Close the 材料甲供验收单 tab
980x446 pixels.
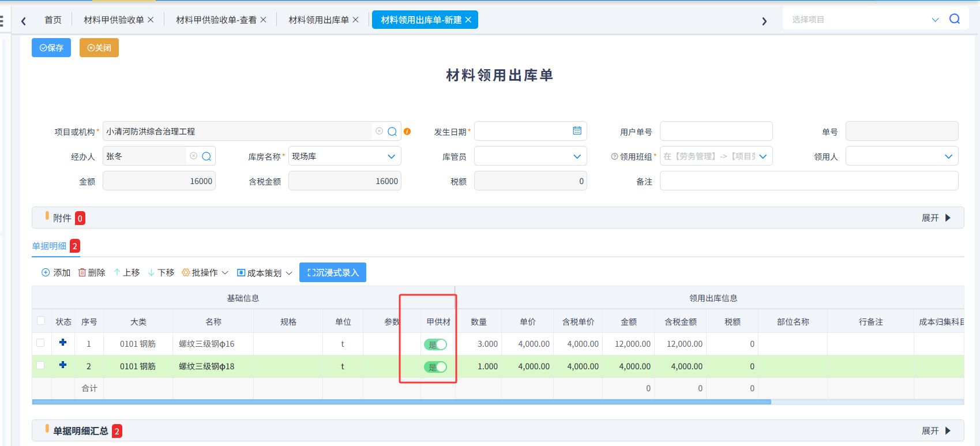click(x=151, y=20)
